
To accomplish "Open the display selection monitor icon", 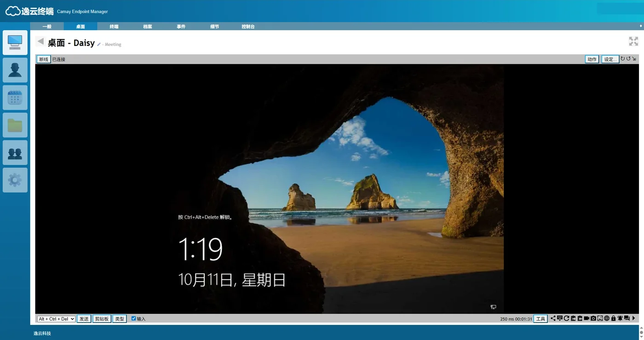I will [x=560, y=318].
